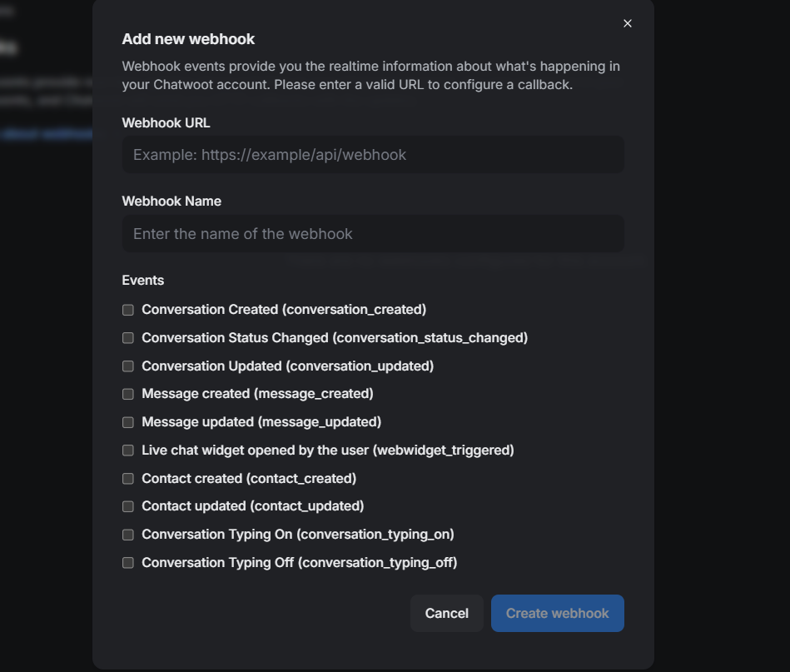Select the Message created event checkbox

[128, 394]
